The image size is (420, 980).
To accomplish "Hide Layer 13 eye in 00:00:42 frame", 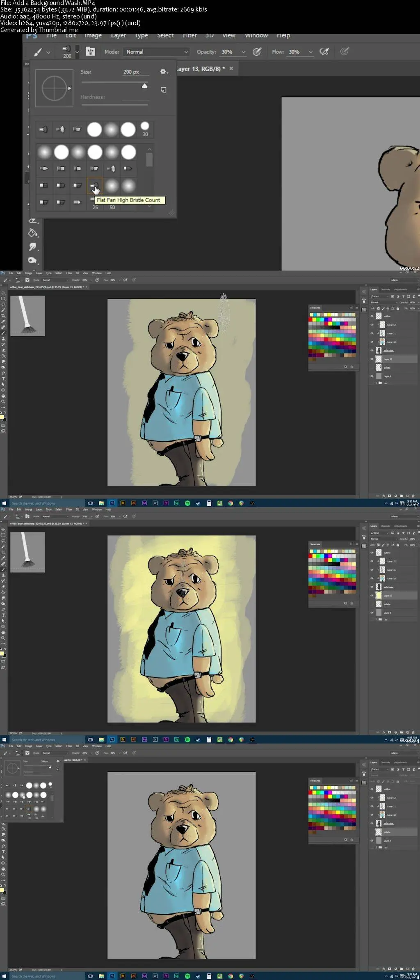I will 372,359.
